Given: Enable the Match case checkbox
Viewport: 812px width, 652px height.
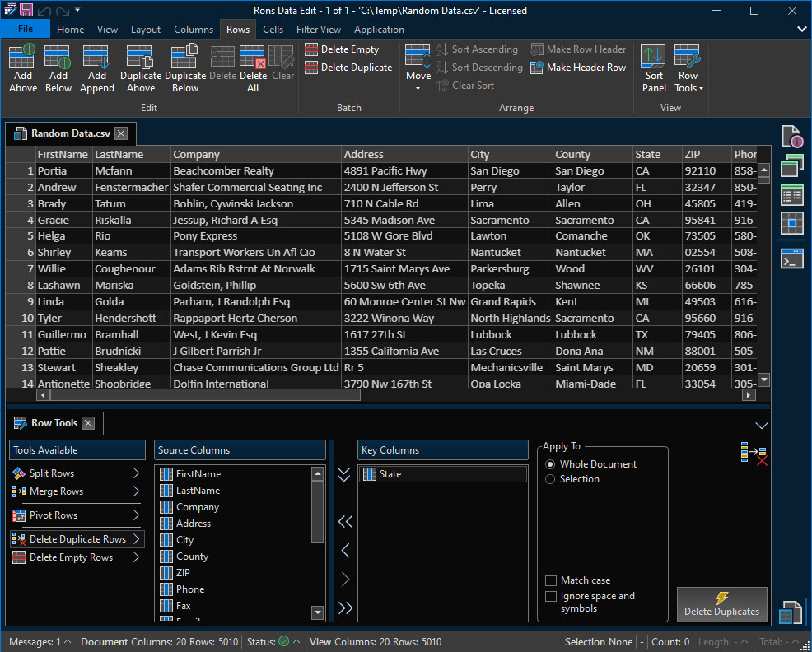Looking at the screenshot, I should pos(551,580).
